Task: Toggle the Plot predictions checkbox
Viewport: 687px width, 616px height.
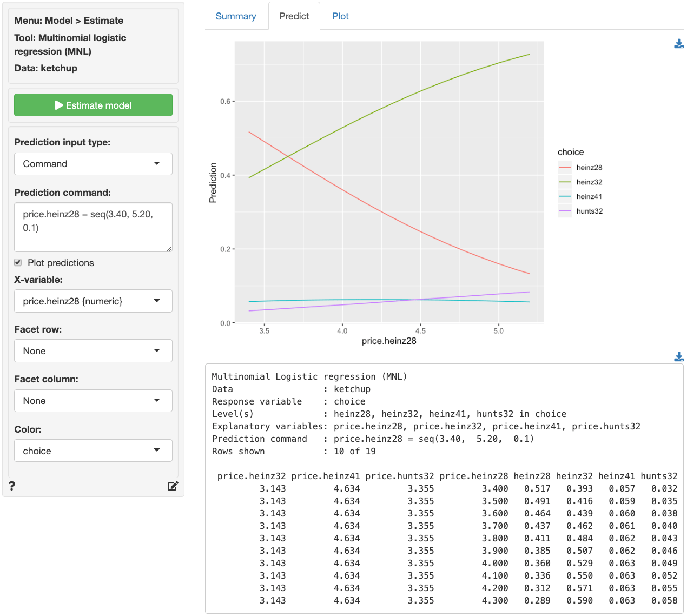Action: coord(17,262)
